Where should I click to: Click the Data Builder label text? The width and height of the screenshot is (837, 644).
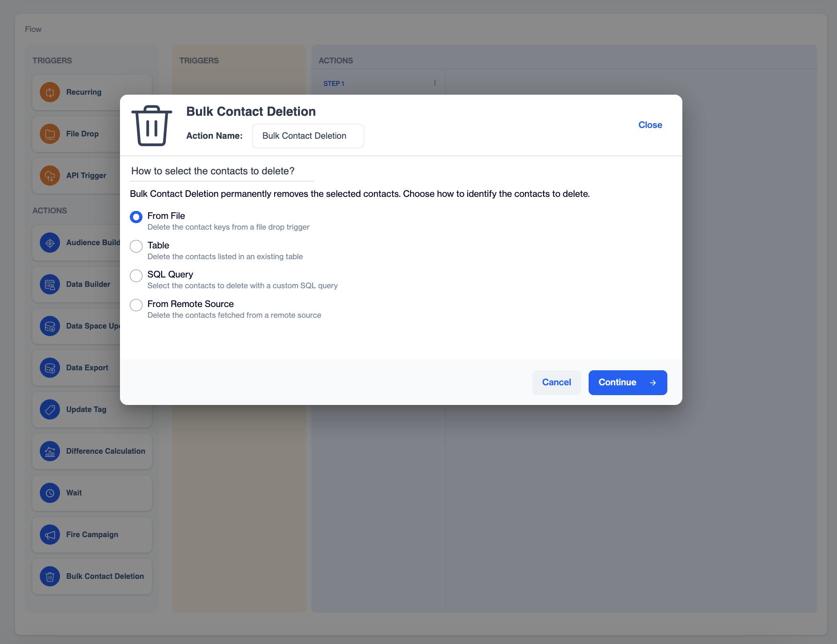(x=88, y=284)
